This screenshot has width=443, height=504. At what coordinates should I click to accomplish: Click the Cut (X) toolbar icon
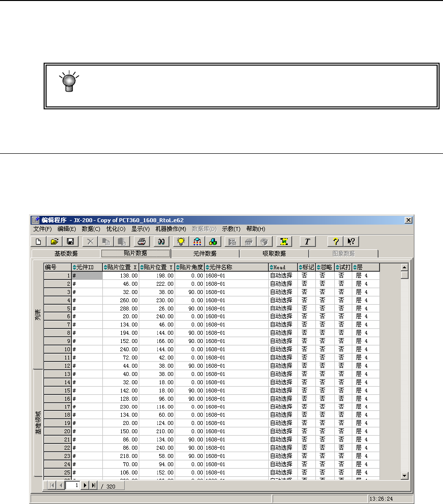pos(90,242)
